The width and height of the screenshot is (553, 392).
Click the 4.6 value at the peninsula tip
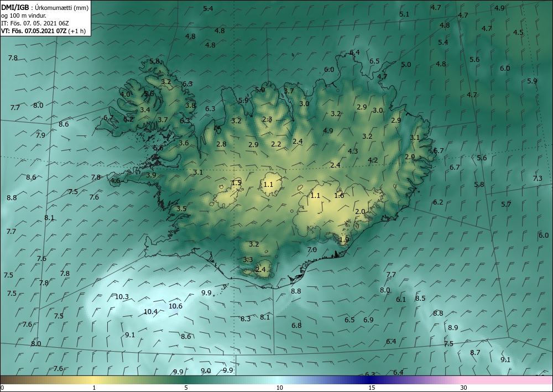click(x=116, y=181)
